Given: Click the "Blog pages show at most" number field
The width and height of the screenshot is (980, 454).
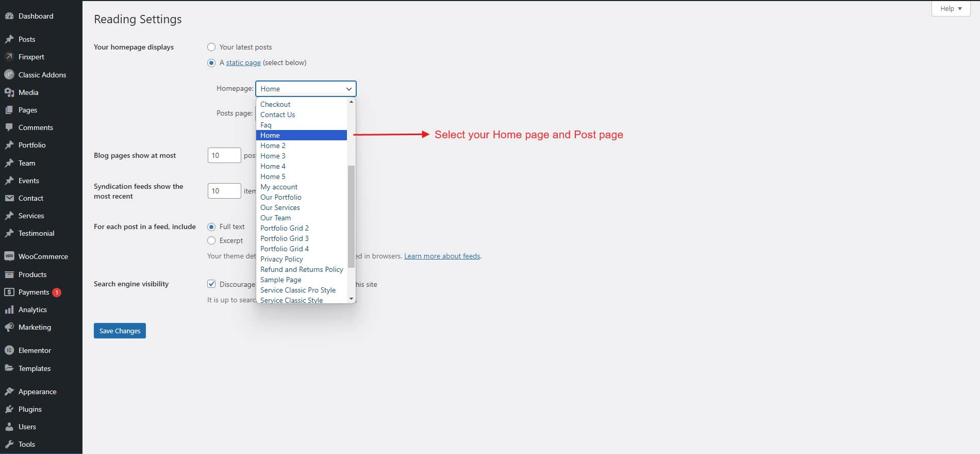Looking at the screenshot, I should point(224,155).
